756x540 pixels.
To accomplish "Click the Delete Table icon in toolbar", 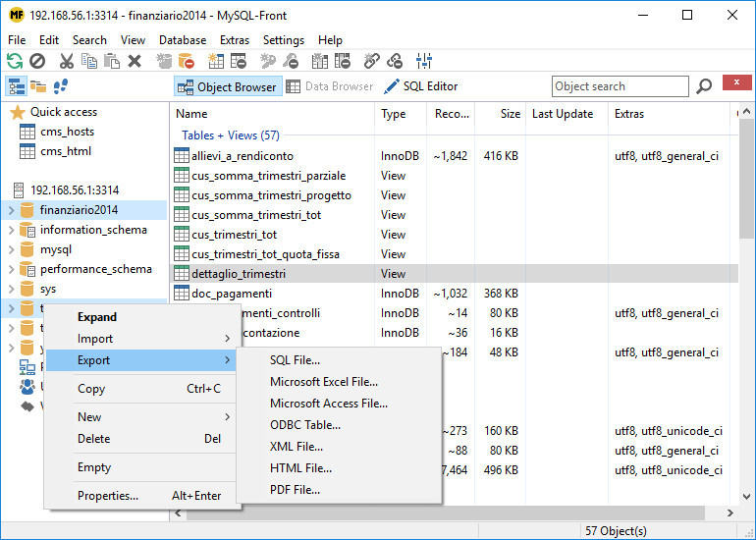I will (239, 61).
